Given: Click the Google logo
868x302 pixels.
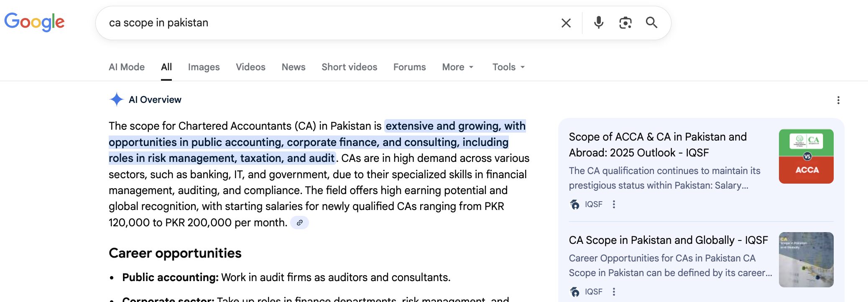Looking at the screenshot, I should [x=34, y=22].
